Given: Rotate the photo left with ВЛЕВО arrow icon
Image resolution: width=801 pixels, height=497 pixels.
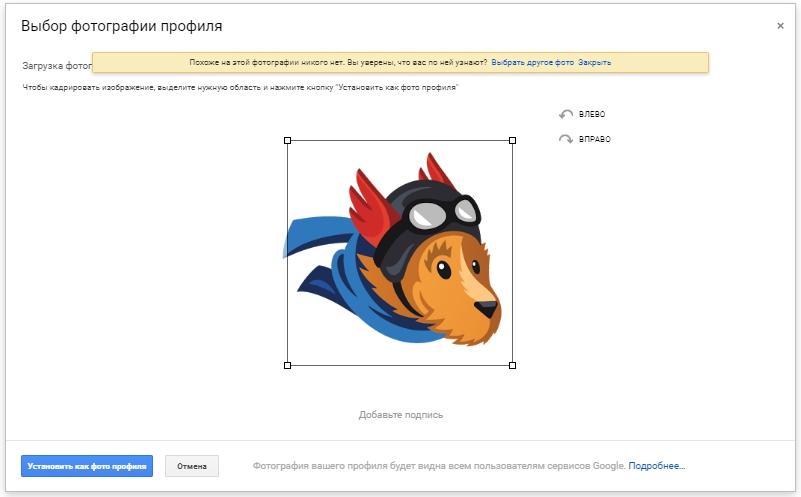Looking at the screenshot, I should (566, 114).
